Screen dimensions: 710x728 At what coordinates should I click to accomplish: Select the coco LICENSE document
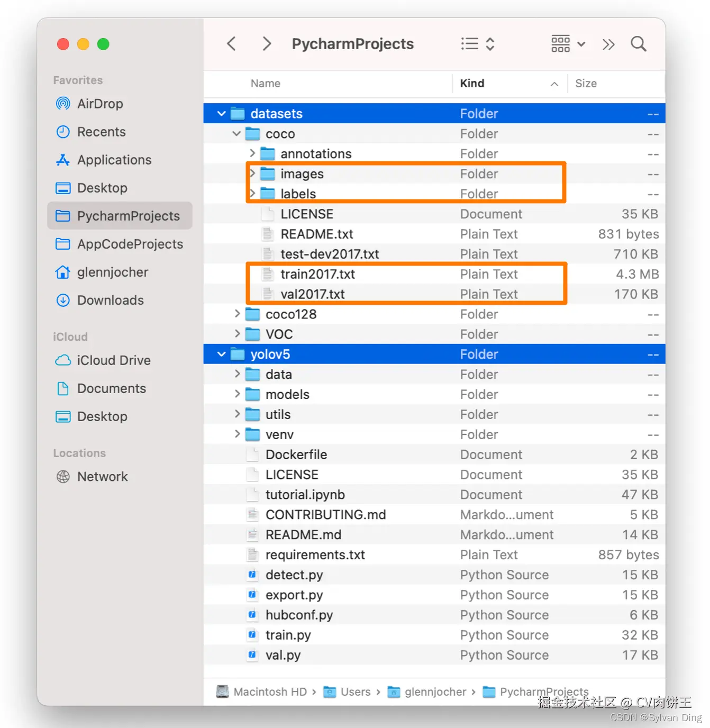434,214
